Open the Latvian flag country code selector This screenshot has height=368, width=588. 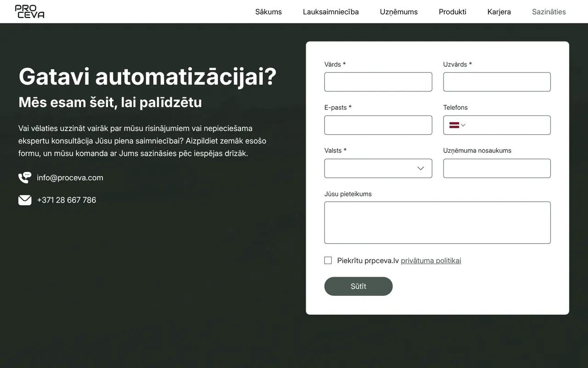(x=458, y=125)
